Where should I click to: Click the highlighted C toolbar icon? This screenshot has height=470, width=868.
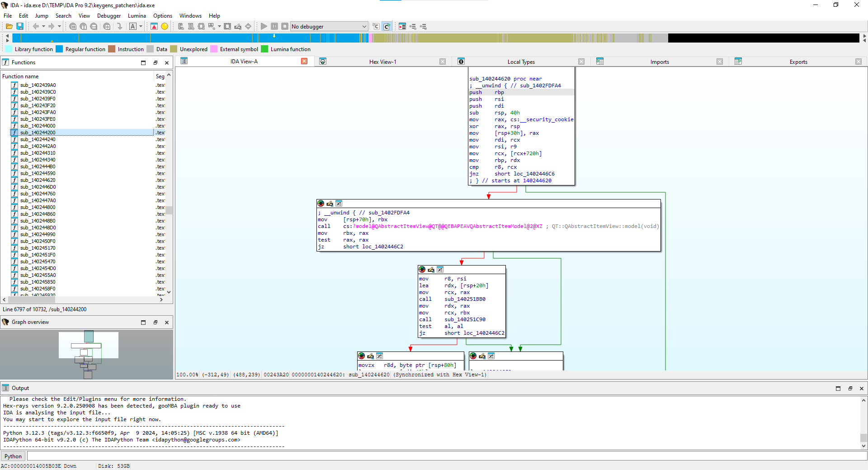click(387, 26)
